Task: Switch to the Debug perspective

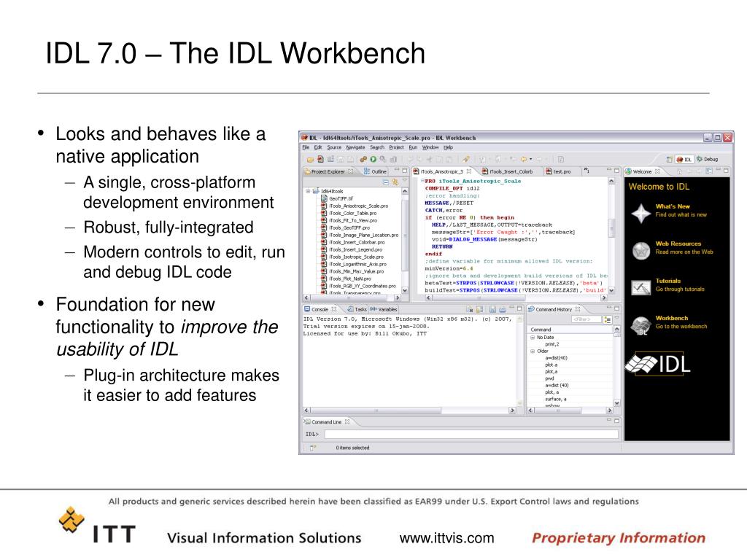Action: [707, 160]
